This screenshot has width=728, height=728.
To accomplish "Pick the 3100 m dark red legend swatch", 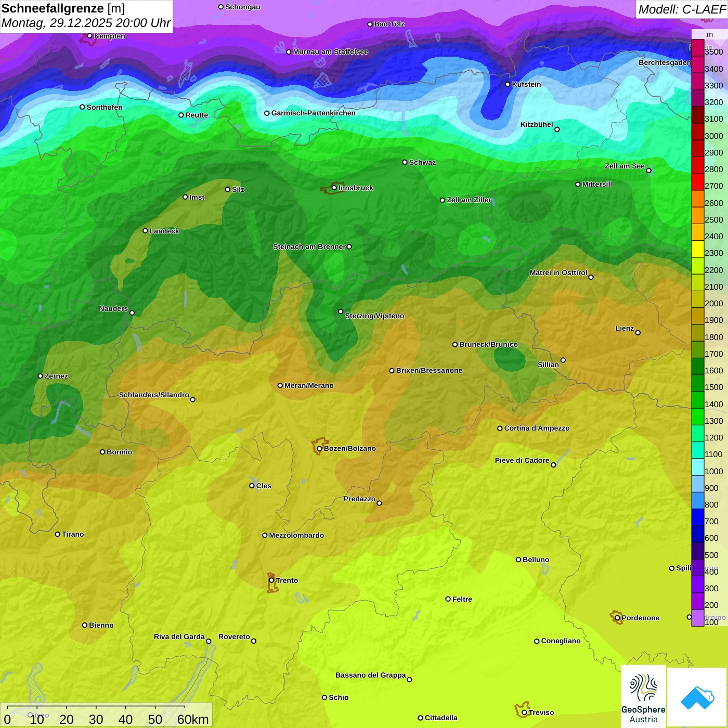I will [697, 115].
